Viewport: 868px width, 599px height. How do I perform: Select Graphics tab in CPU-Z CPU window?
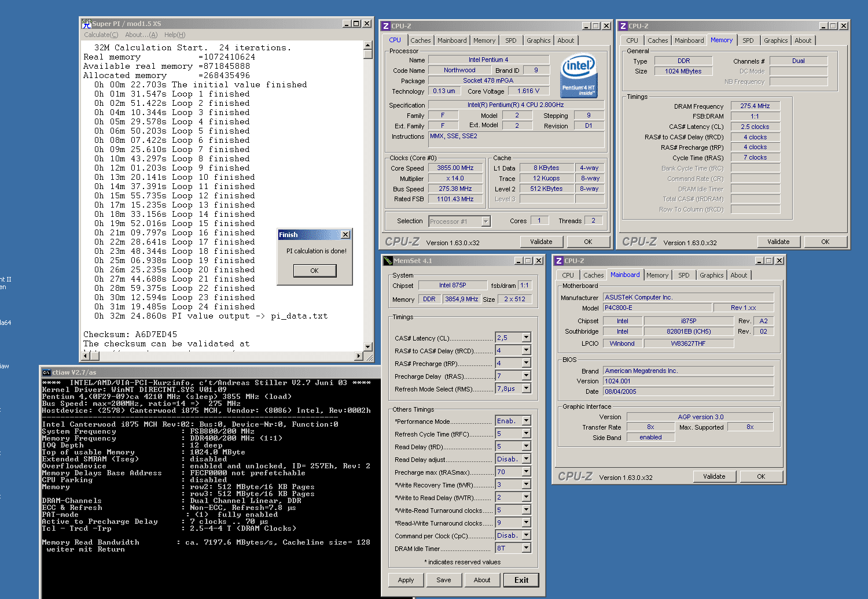pyautogui.click(x=539, y=40)
